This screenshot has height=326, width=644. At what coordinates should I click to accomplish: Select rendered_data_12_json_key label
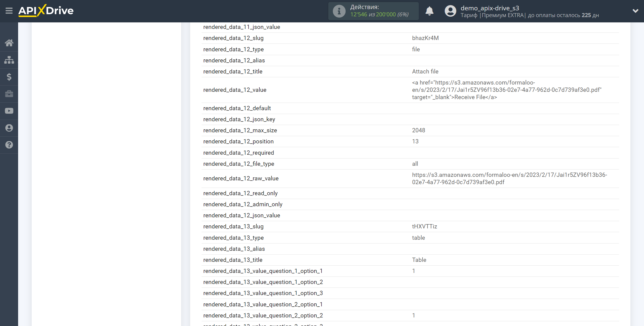(x=239, y=119)
